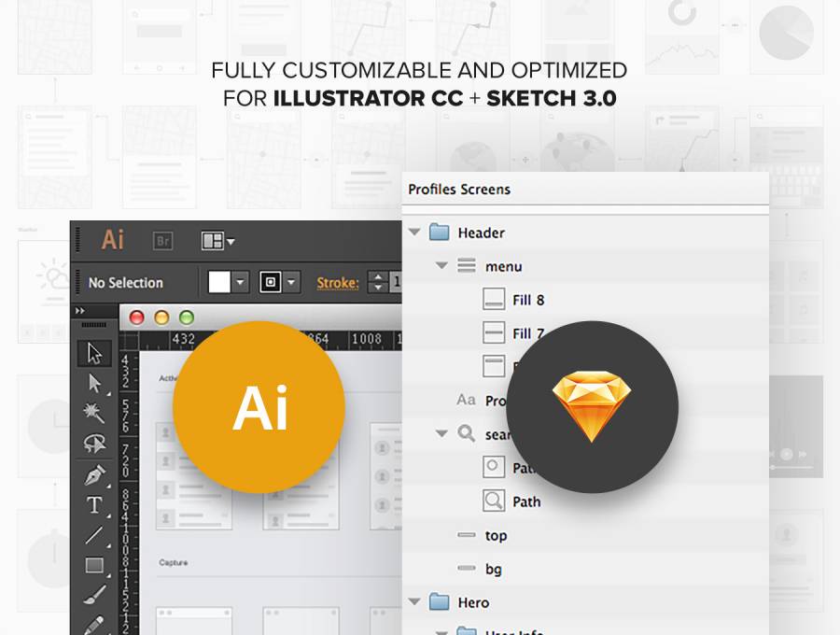840x635 pixels.
Task: Collapse the Hero folder group
Action: pos(415,602)
